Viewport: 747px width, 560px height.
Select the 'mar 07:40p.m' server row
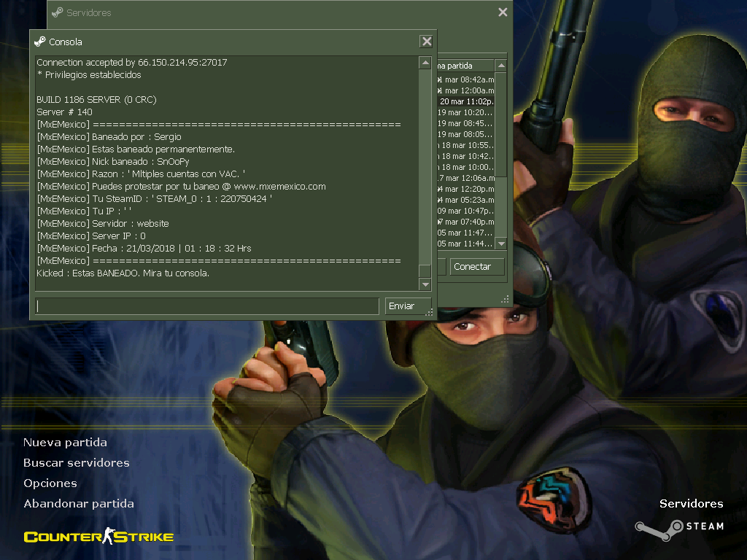coord(465,222)
